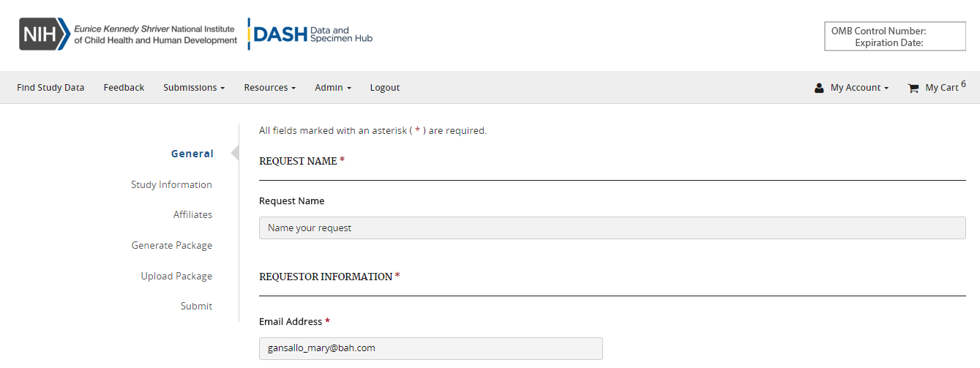View My Cart items
The height and width of the screenshot is (368, 980).
(x=941, y=88)
